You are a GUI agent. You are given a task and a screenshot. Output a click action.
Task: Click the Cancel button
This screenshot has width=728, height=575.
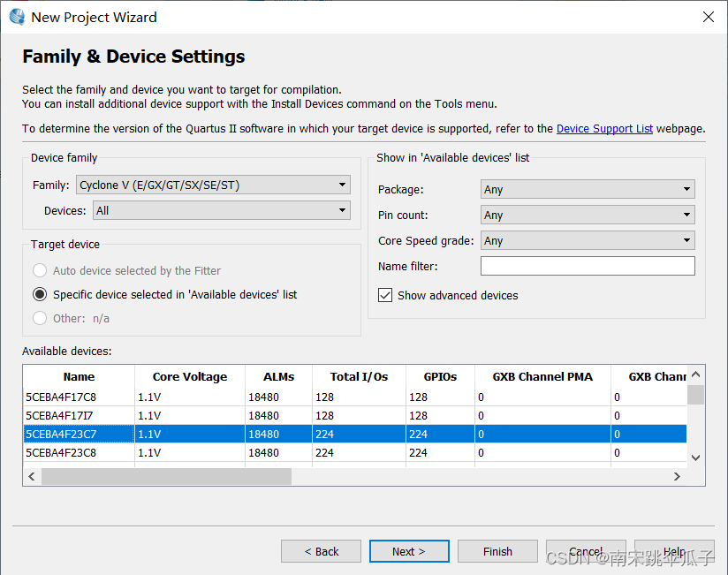tap(586, 551)
